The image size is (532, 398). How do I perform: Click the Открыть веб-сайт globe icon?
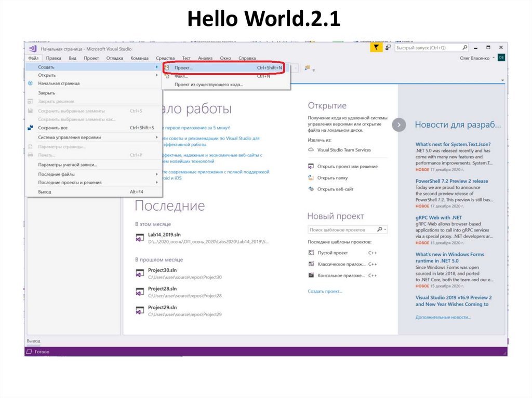tap(311, 189)
